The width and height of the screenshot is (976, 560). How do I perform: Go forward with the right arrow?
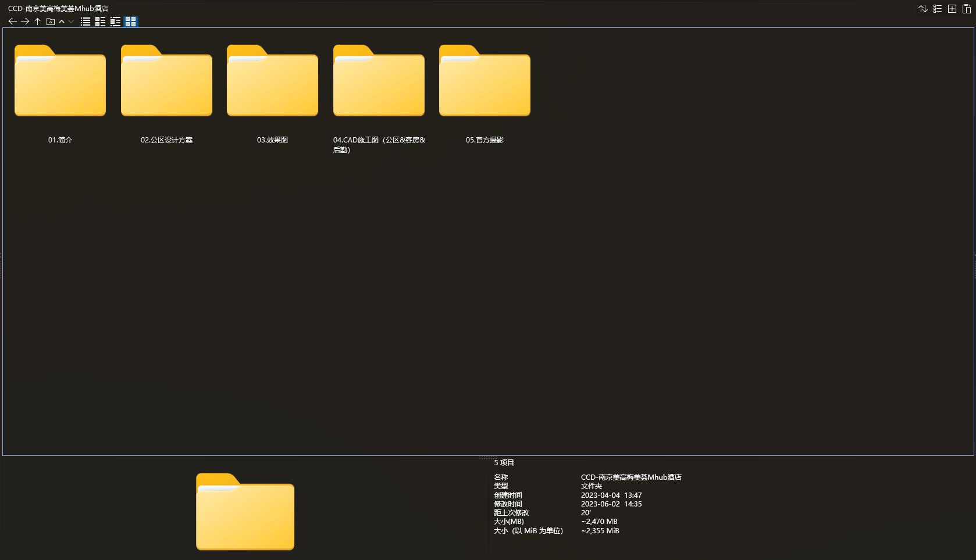(25, 22)
